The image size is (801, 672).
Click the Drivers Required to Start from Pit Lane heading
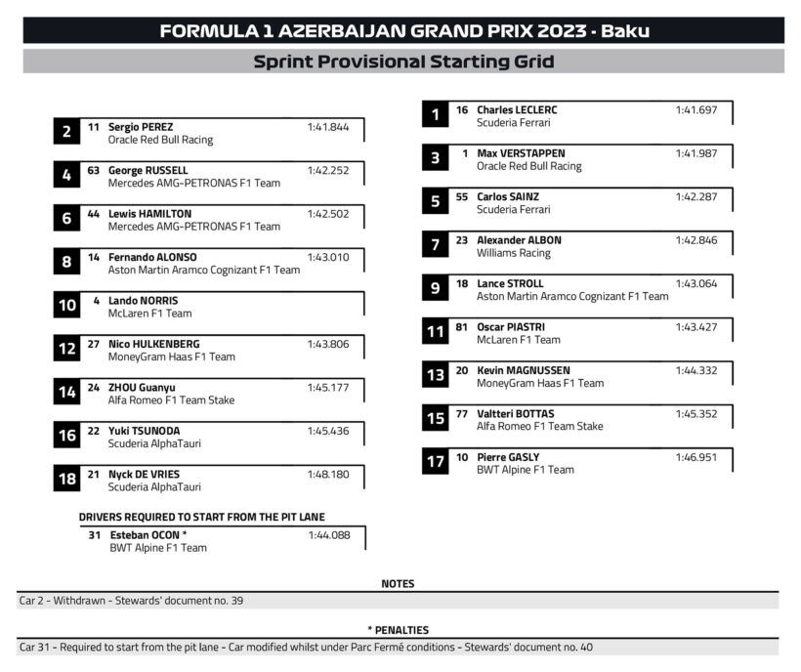202,517
